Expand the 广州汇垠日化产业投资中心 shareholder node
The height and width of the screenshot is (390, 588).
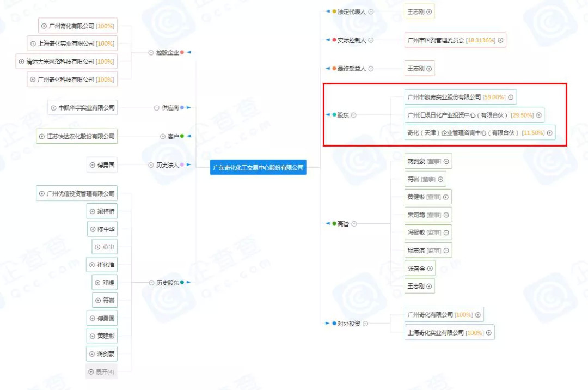point(538,115)
